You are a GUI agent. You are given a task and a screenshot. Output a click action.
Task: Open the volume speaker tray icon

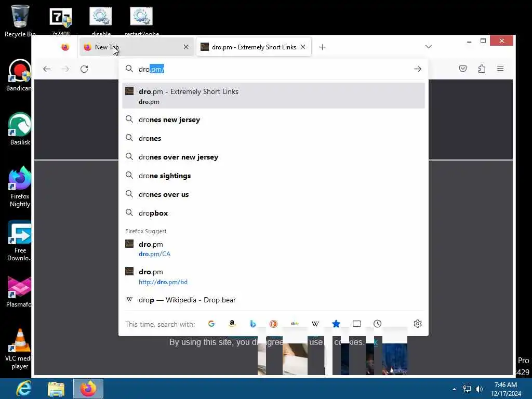point(479,389)
